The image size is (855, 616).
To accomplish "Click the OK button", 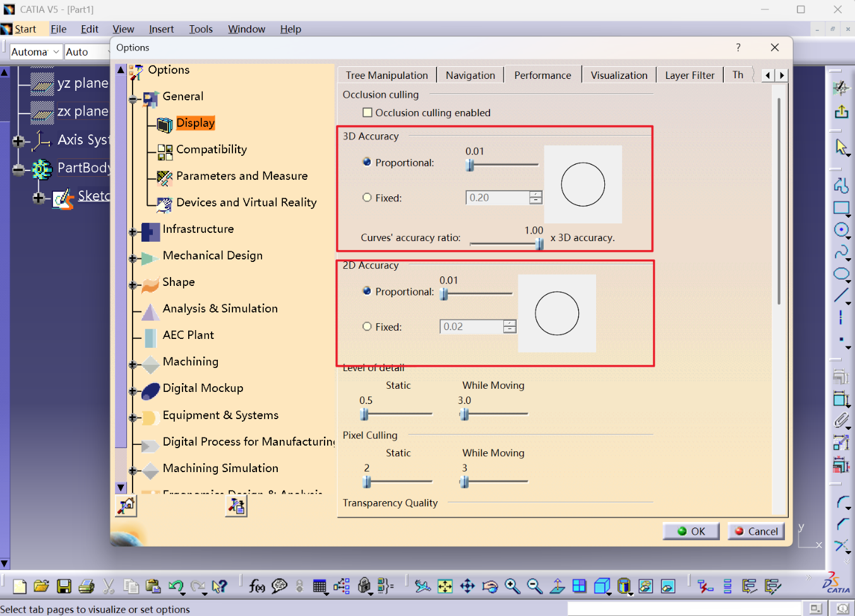I will pyautogui.click(x=691, y=531).
